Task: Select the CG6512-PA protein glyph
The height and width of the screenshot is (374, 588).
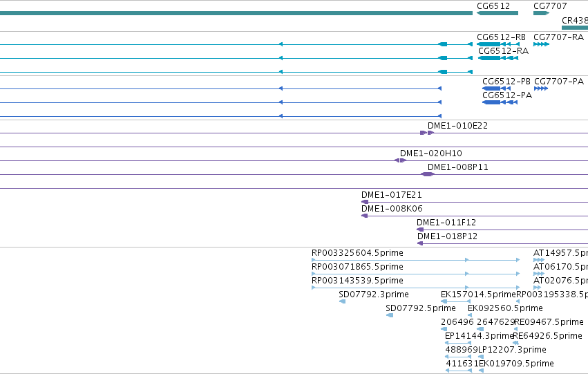Action: pos(500,102)
